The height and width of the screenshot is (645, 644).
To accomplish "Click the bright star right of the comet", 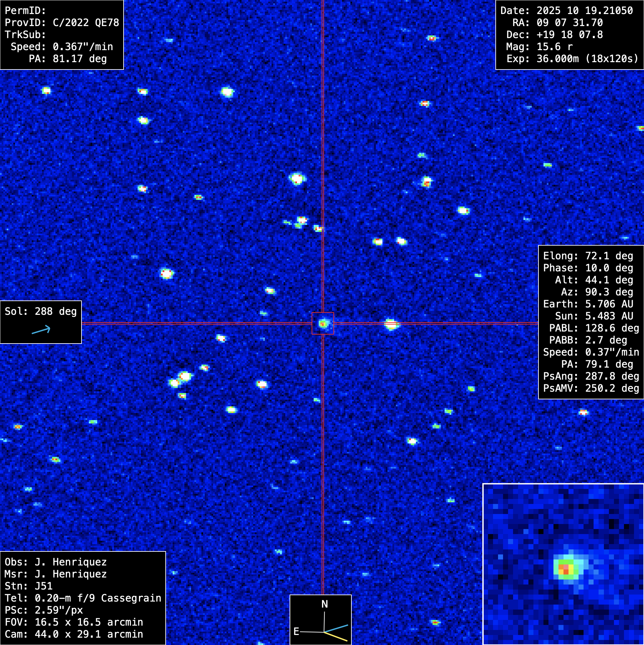I will (x=391, y=324).
